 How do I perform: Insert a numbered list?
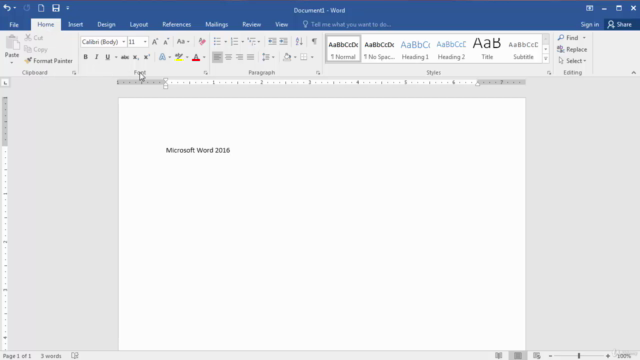pos(234,42)
